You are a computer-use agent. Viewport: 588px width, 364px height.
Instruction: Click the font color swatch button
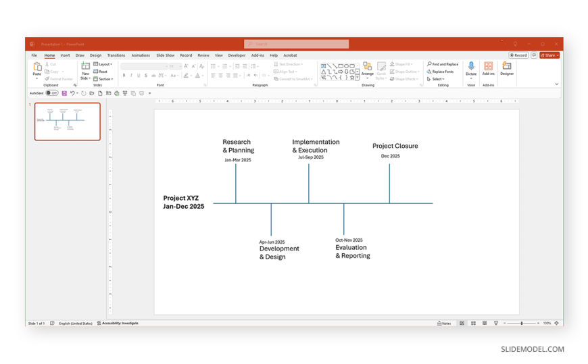click(x=197, y=76)
